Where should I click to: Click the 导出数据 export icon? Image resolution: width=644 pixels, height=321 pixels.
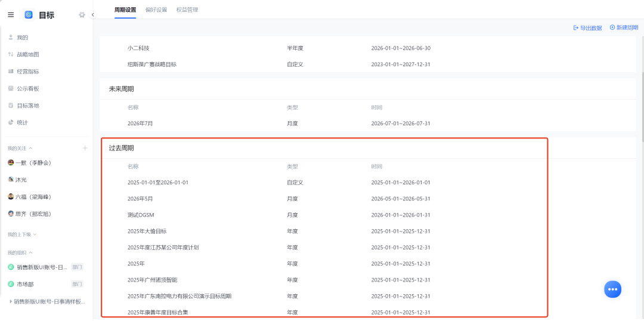tap(576, 28)
